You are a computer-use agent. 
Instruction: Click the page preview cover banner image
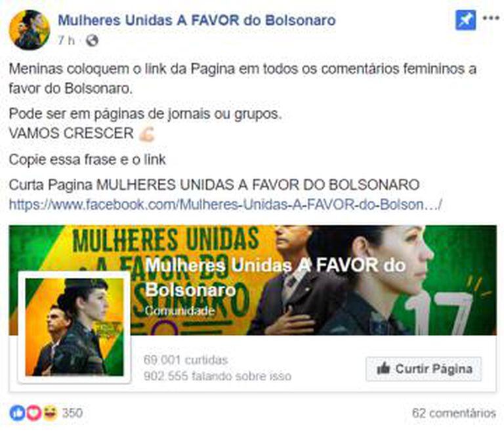point(253,280)
